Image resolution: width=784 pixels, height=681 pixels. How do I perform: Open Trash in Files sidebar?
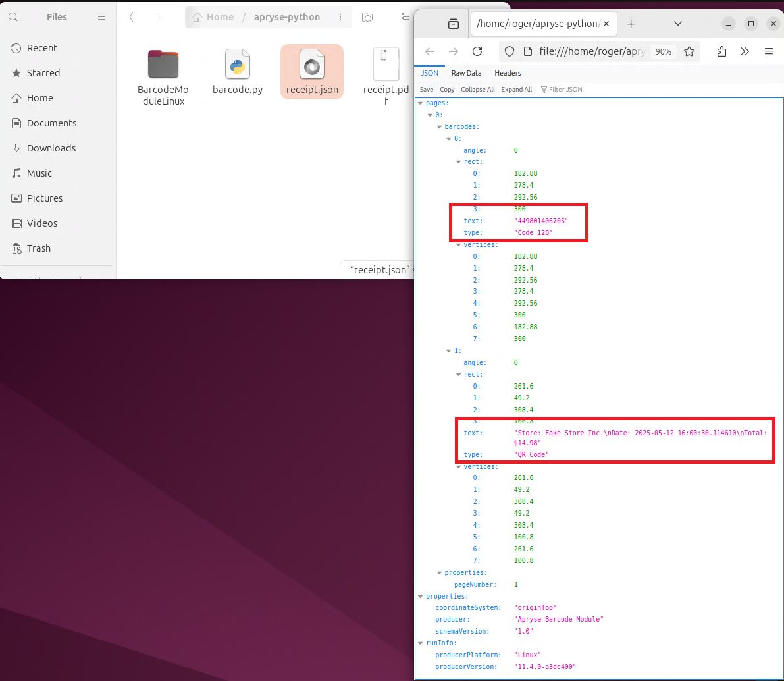[x=58, y=248]
